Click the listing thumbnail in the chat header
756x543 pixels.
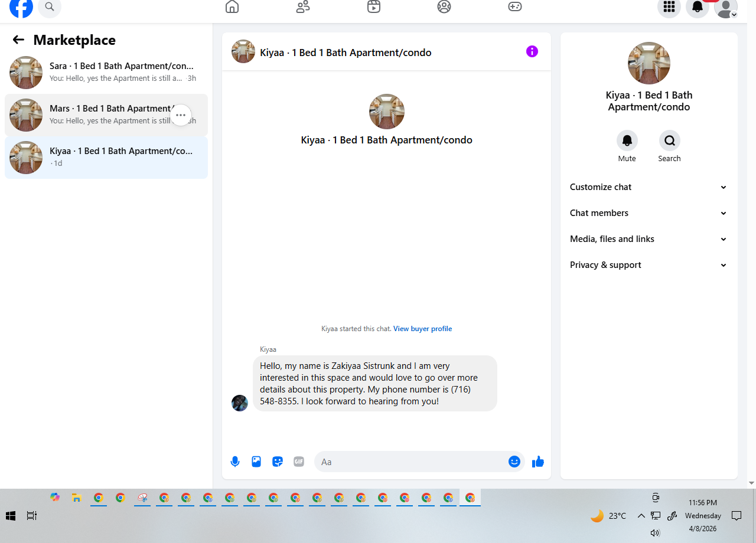(x=243, y=51)
